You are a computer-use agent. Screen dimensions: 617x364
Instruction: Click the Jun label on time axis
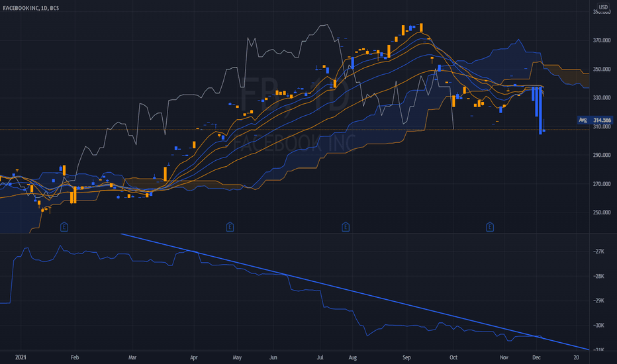273,357
